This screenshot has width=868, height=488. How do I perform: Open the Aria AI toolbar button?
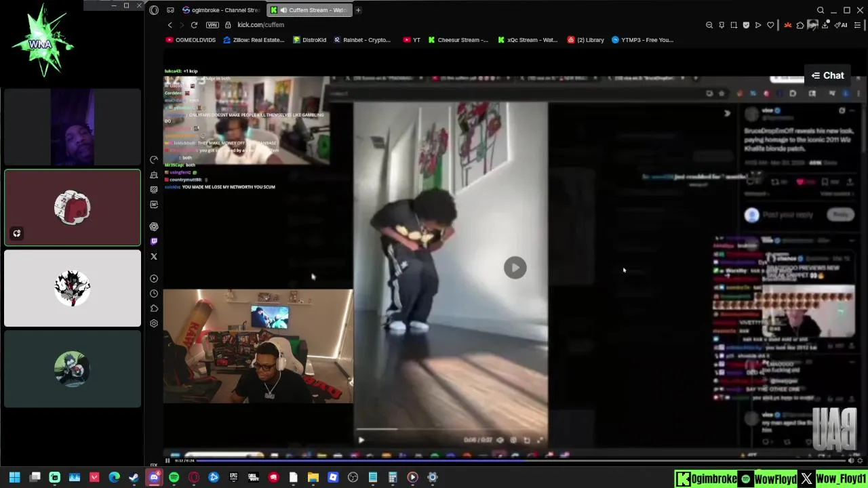click(x=841, y=25)
